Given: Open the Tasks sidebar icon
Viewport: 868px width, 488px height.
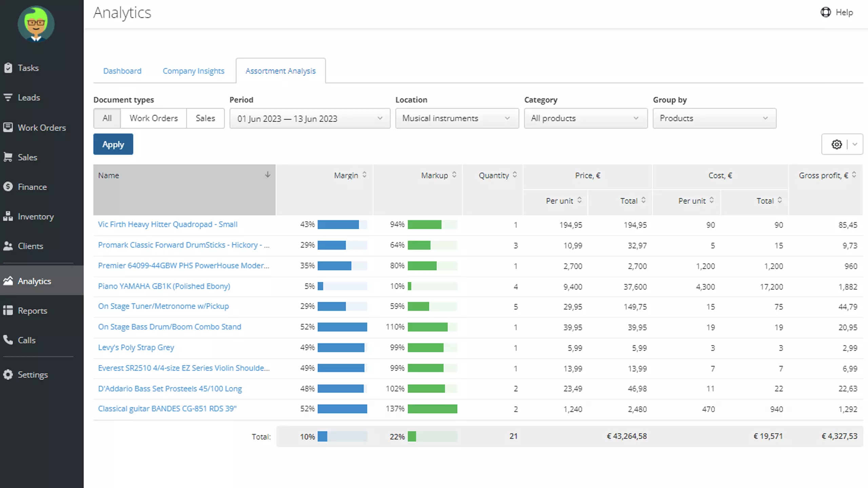Looking at the screenshot, I should coord(8,68).
